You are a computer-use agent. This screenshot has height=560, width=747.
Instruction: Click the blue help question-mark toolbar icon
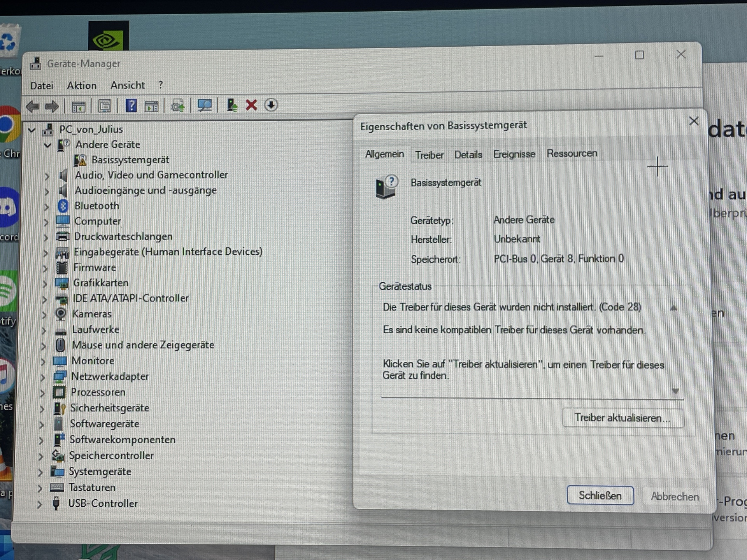tap(131, 105)
